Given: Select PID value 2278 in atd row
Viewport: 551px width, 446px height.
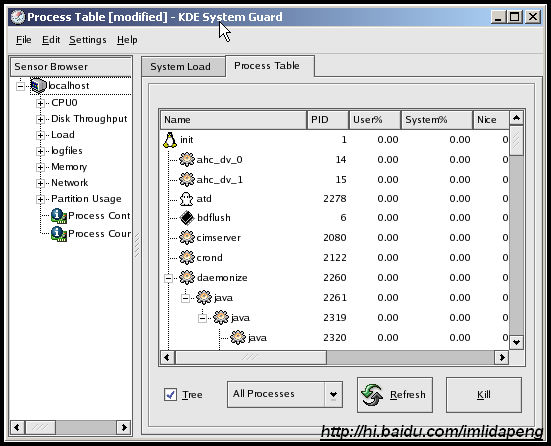Looking at the screenshot, I should [x=335, y=199].
